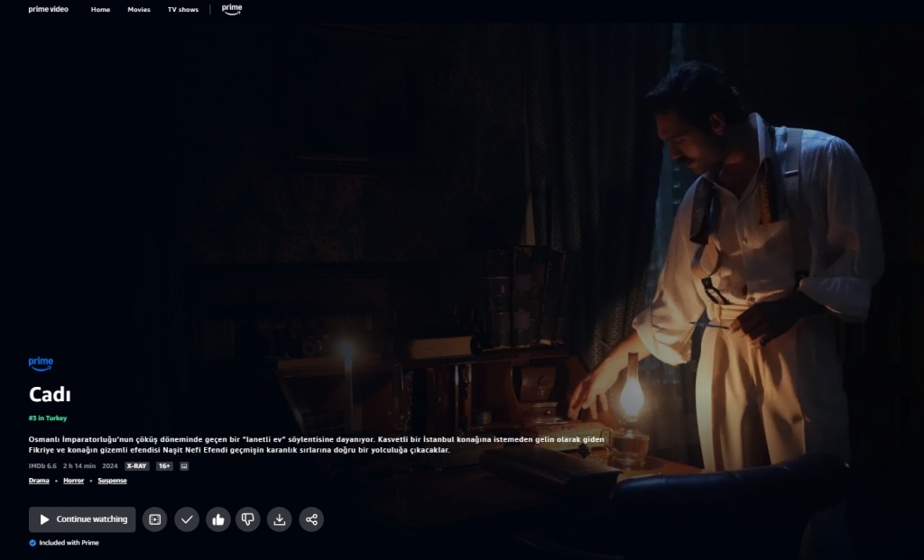Open the Suspense genre link

tap(112, 481)
